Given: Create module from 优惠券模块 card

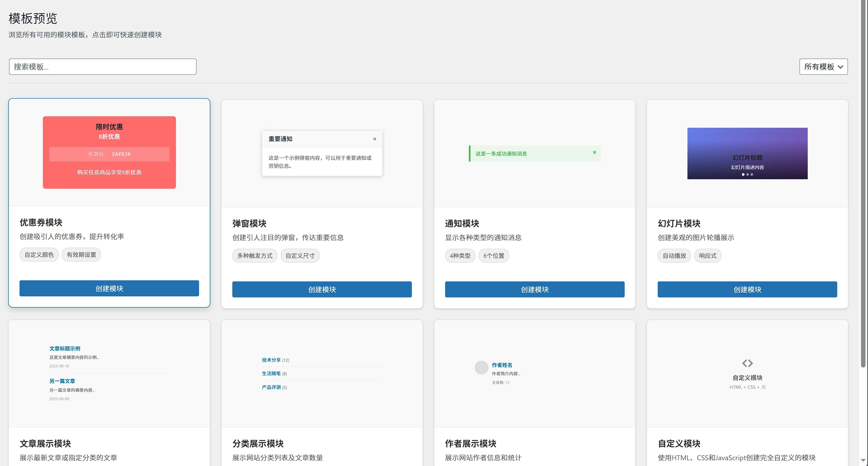Looking at the screenshot, I should 109,288.
